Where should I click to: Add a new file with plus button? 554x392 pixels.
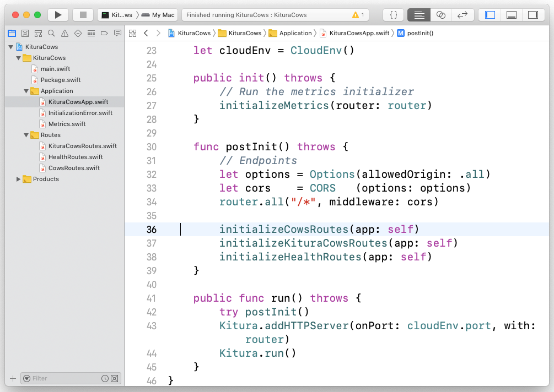click(13, 379)
